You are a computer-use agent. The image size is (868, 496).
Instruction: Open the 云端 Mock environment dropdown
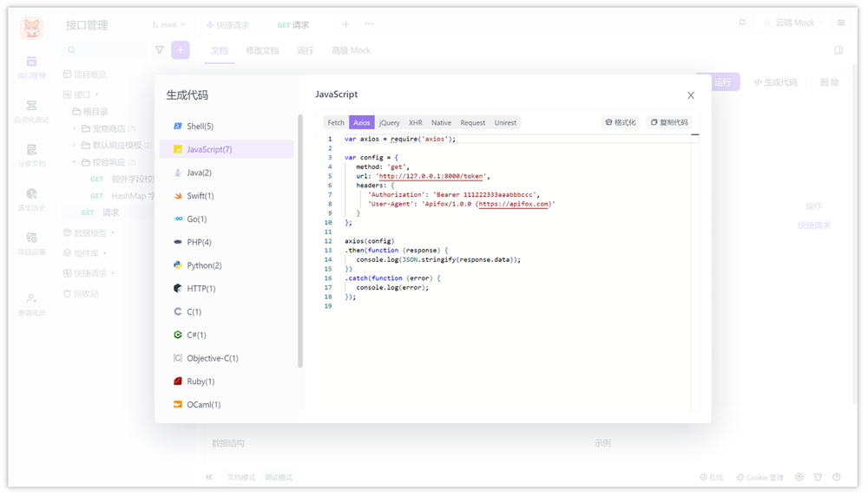(794, 23)
